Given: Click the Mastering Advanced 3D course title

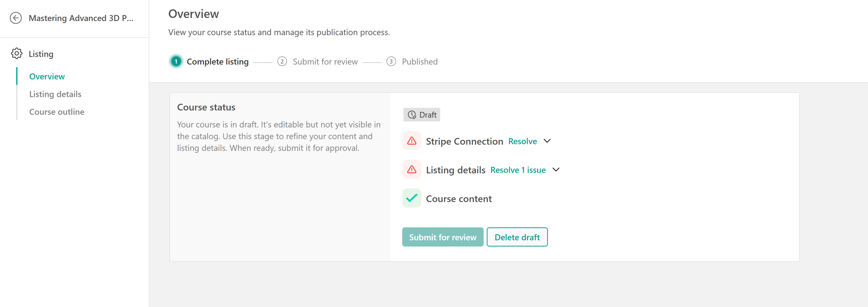Looking at the screenshot, I should click(x=81, y=18).
